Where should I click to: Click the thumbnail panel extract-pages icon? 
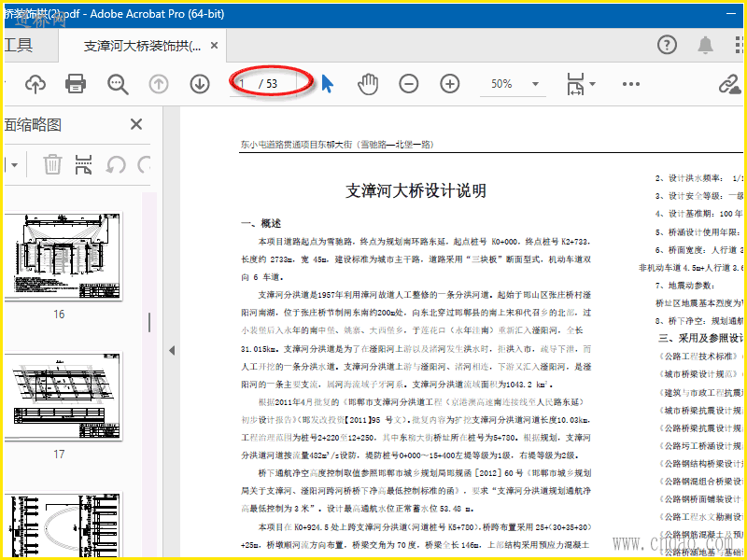click(x=83, y=165)
